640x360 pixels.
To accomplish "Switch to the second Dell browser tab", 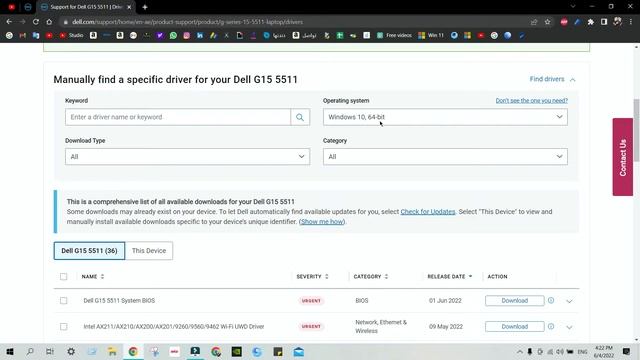I will [28, 7].
